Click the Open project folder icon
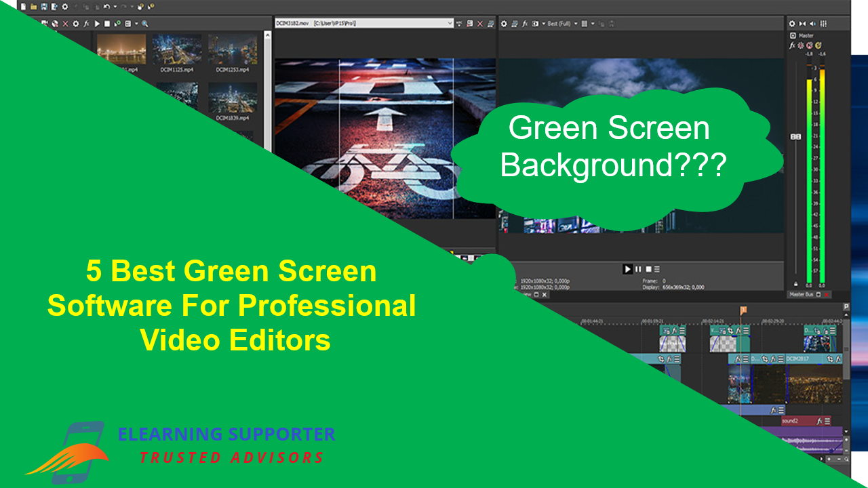Image resolution: width=868 pixels, height=488 pixels. tap(33, 6)
